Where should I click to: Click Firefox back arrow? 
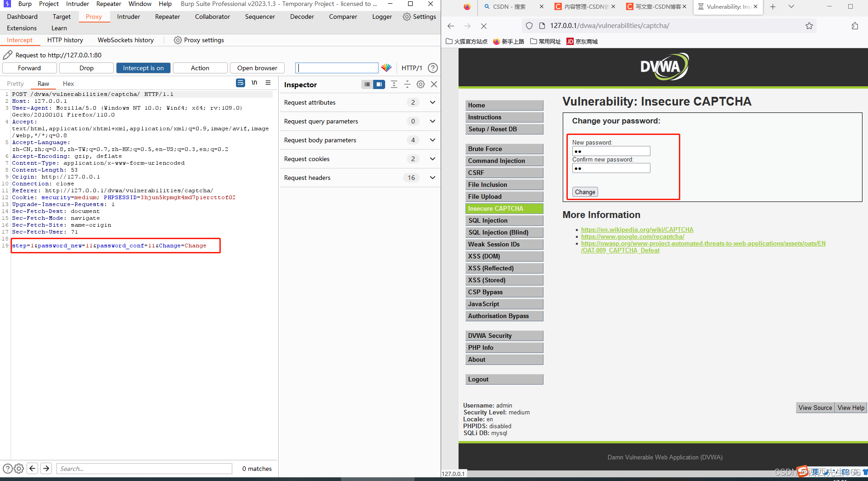point(451,26)
